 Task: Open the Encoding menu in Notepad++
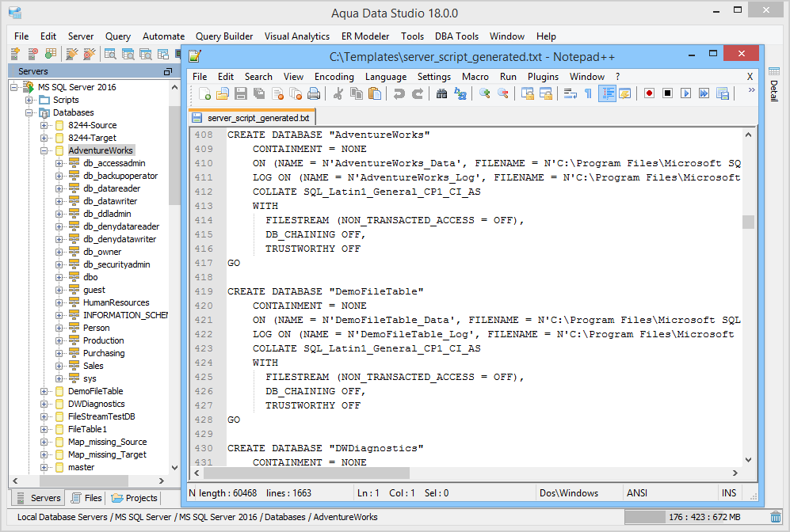(x=334, y=77)
